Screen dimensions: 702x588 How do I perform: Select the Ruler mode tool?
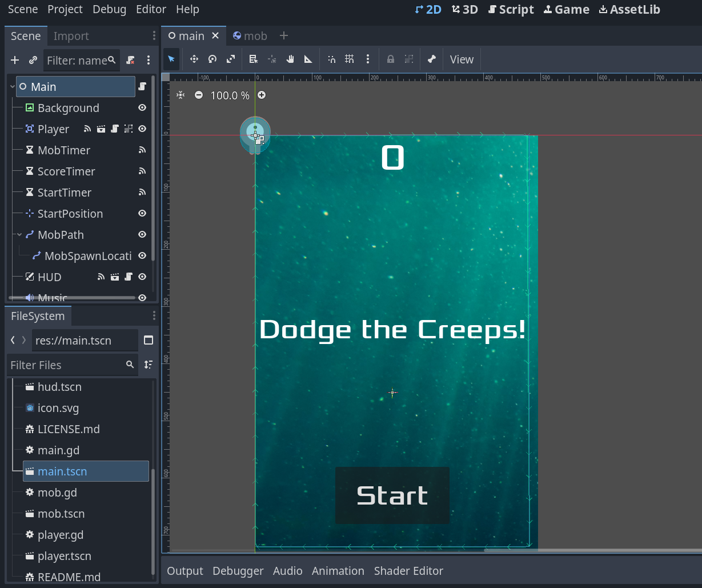pos(308,59)
